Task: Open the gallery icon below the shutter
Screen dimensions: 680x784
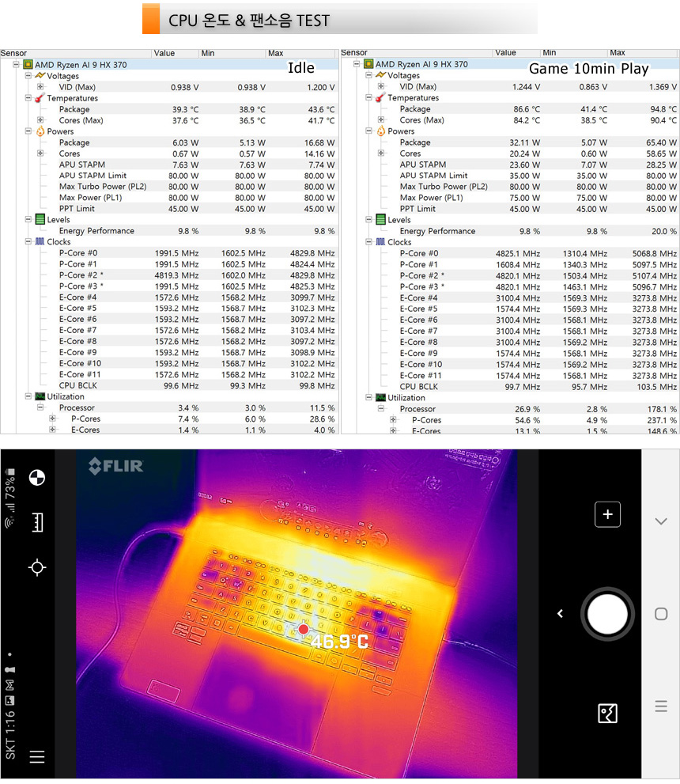Action: point(607,714)
